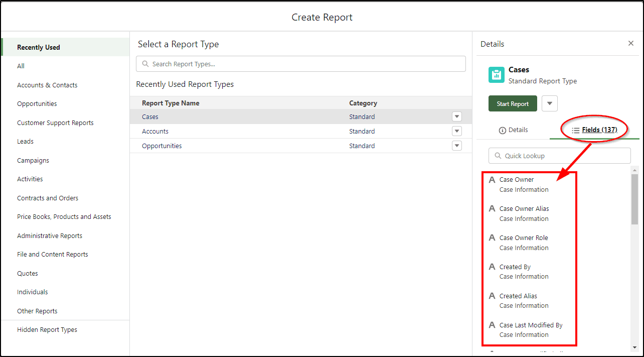Select Opportunities in the left sidebar
The image size is (644, 357).
click(x=65, y=103)
